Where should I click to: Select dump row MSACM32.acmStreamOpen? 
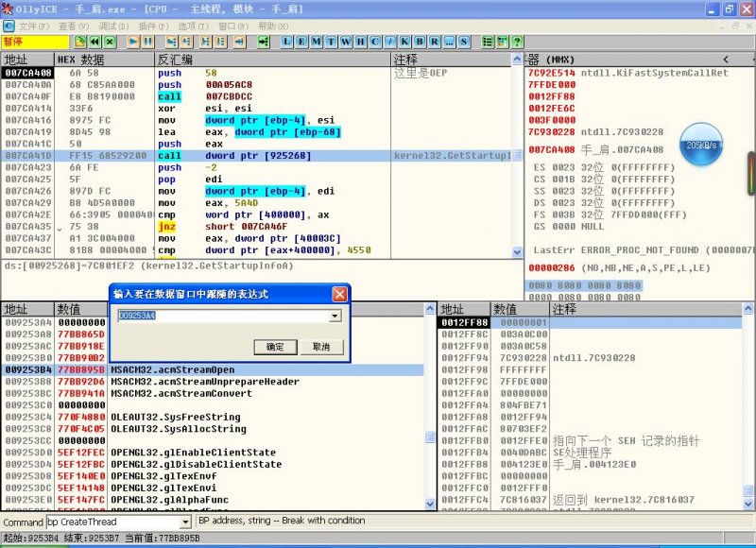click(212, 370)
